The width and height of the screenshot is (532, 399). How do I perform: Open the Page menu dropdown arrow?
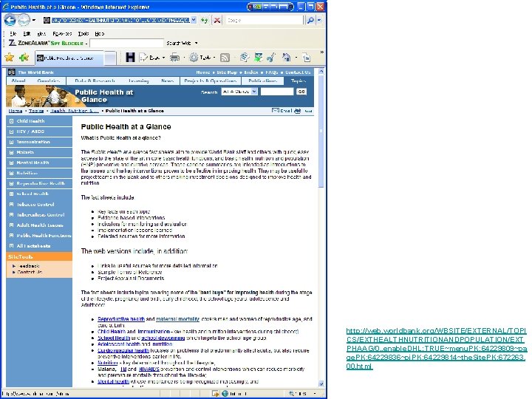pos(163,58)
